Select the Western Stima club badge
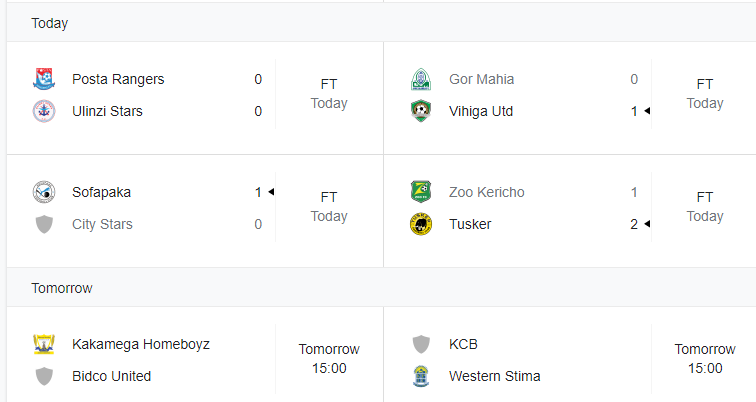 (x=421, y=376)
